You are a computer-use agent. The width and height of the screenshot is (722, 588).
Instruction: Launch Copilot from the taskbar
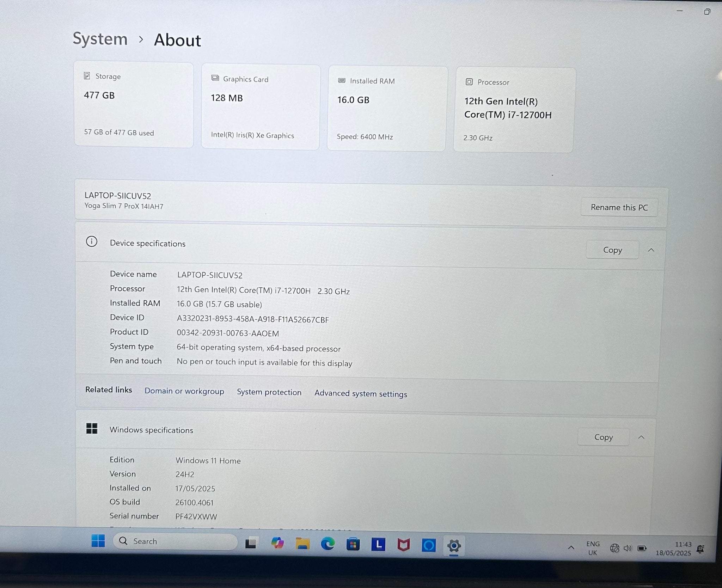277,543
